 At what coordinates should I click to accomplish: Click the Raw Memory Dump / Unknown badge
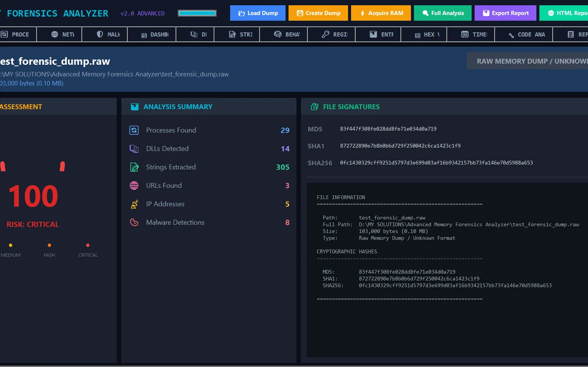tap(527, 61)
